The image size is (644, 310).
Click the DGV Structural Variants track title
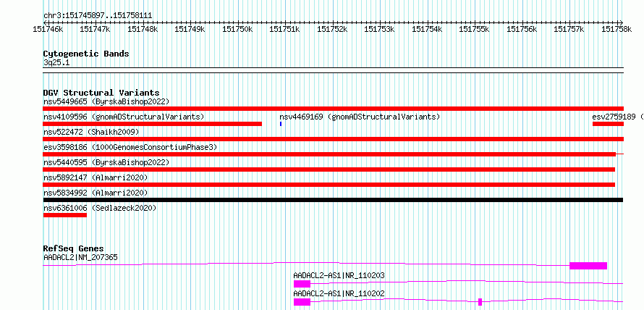click(x=101, y=93)
